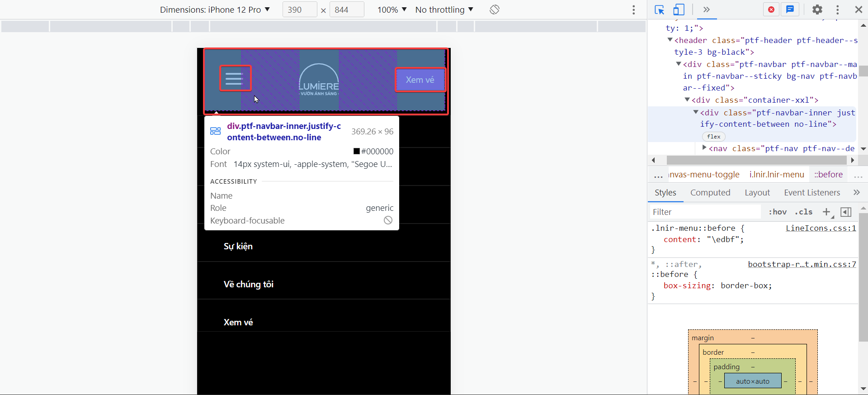Open the LineIcons.css:1 source link

click(821, 228)
